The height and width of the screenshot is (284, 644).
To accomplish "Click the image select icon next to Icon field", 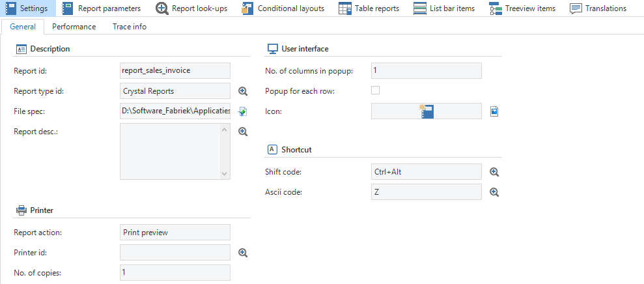I will pos(494,111).
